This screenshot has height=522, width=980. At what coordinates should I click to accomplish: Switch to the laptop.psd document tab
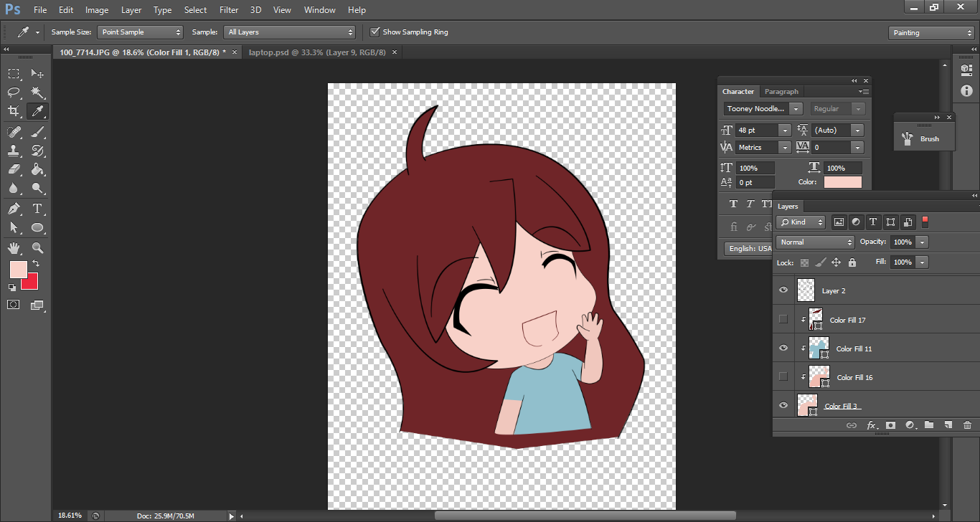(x=316, y=52)
